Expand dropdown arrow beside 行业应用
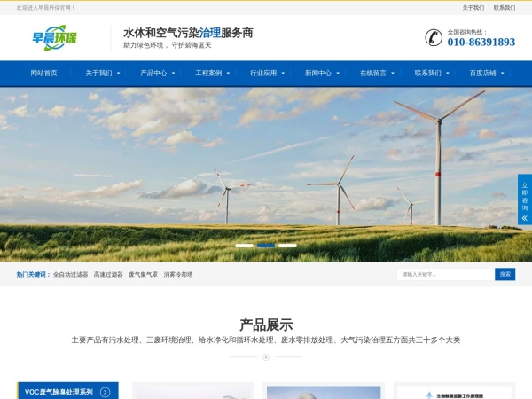The height and width of the screenshot is (399, 532). tap(283, 73)
